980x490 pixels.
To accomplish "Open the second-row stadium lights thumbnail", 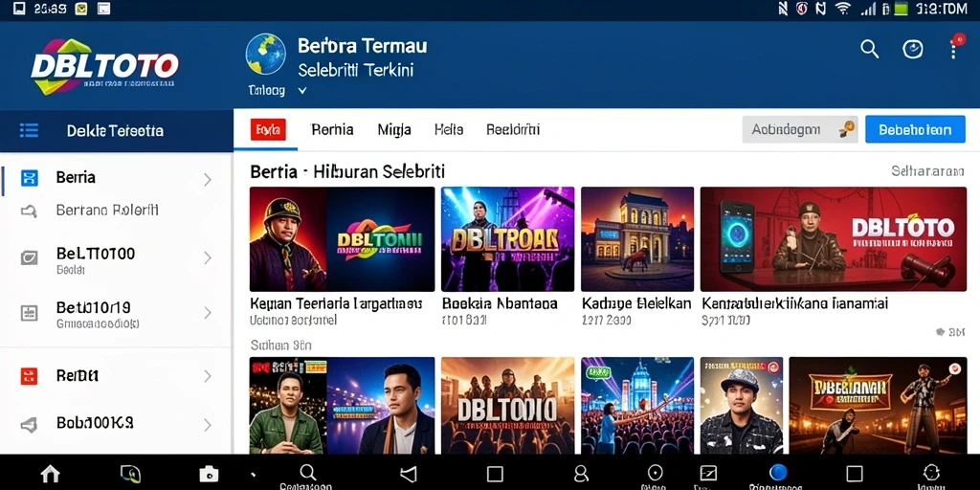I will [636, 405].
